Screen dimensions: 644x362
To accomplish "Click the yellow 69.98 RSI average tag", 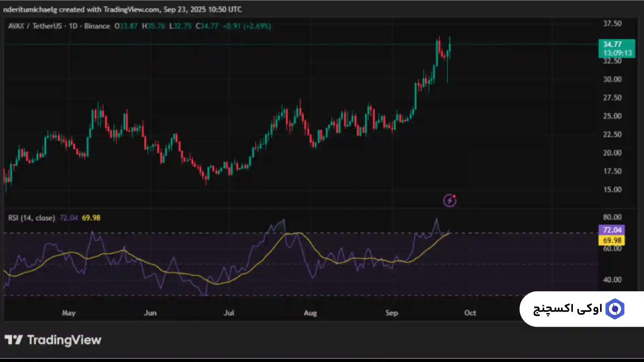I will click(611, 240).
